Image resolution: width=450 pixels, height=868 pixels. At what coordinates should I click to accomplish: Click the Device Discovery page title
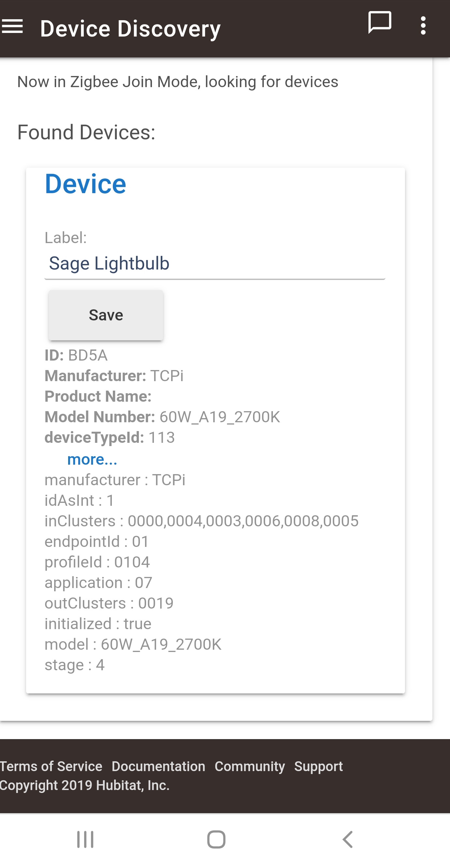[x=130, y=28]
